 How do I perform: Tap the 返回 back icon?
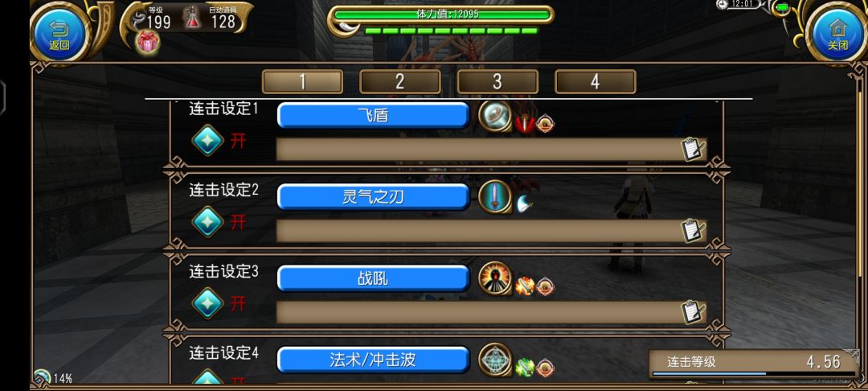pos(59,33)
